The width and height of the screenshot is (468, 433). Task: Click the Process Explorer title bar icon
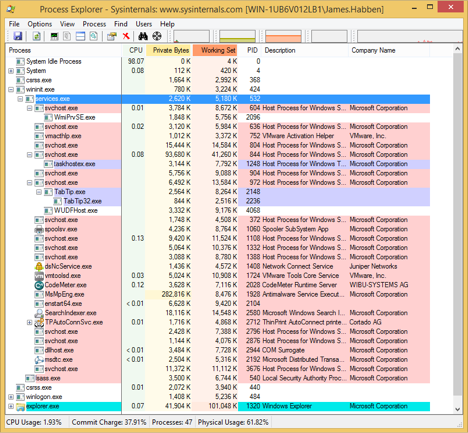[x=11, y=9]
